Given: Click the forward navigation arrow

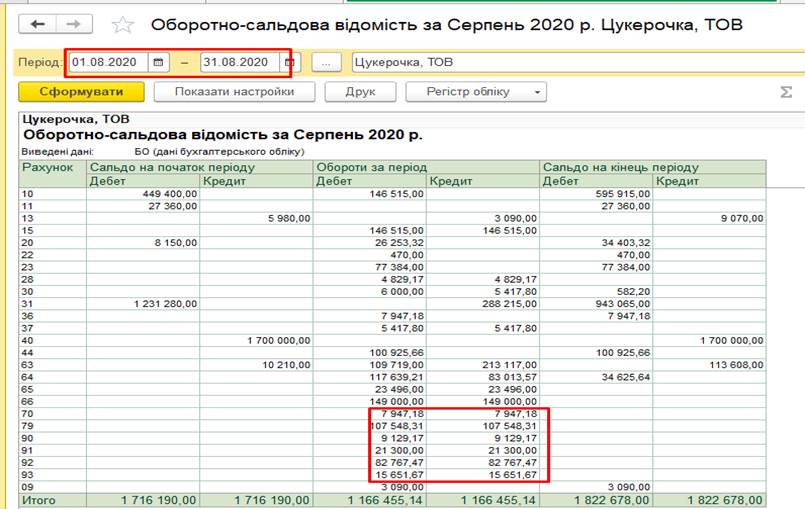Looking at the screenshot, I should [73, 24].
